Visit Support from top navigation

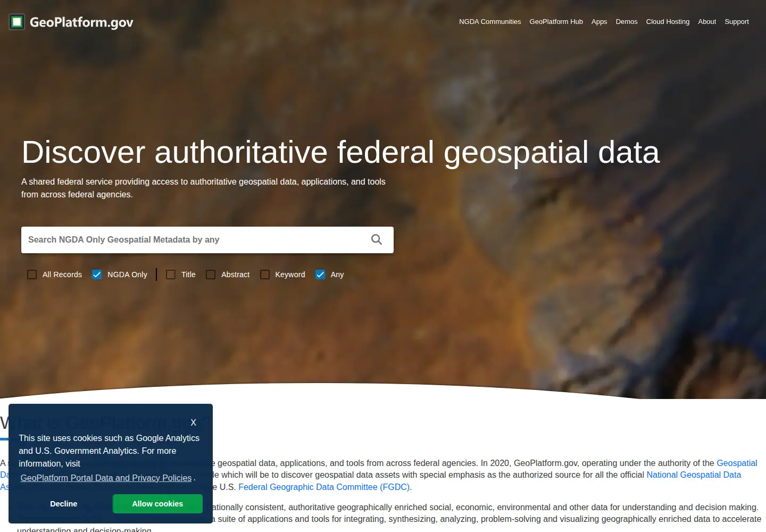coord(737,22)
